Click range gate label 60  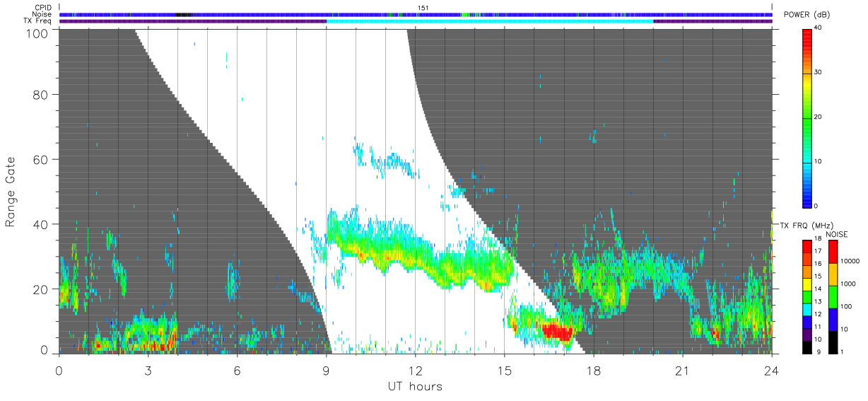click(41, 159)
